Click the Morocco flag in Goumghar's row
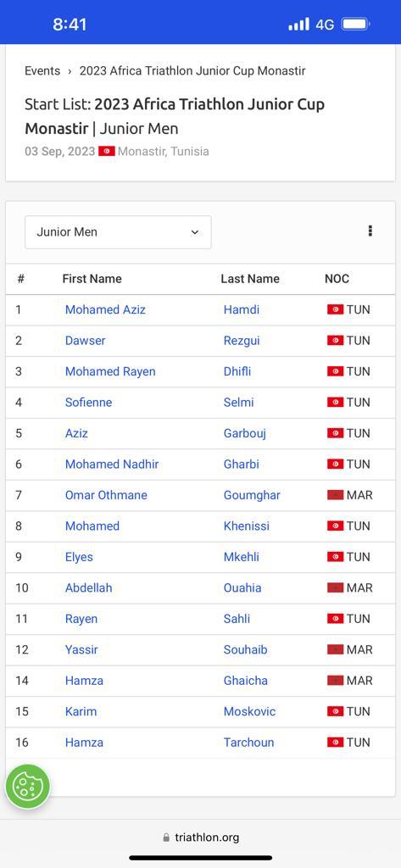Viewport: 401px width, 868px height. click(x=335, y=495)
